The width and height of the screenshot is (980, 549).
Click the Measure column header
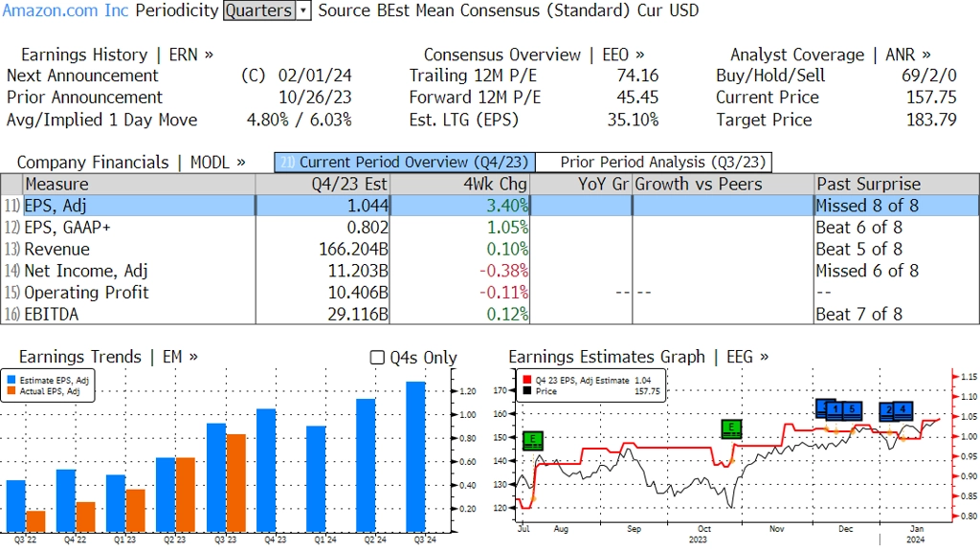139,185
